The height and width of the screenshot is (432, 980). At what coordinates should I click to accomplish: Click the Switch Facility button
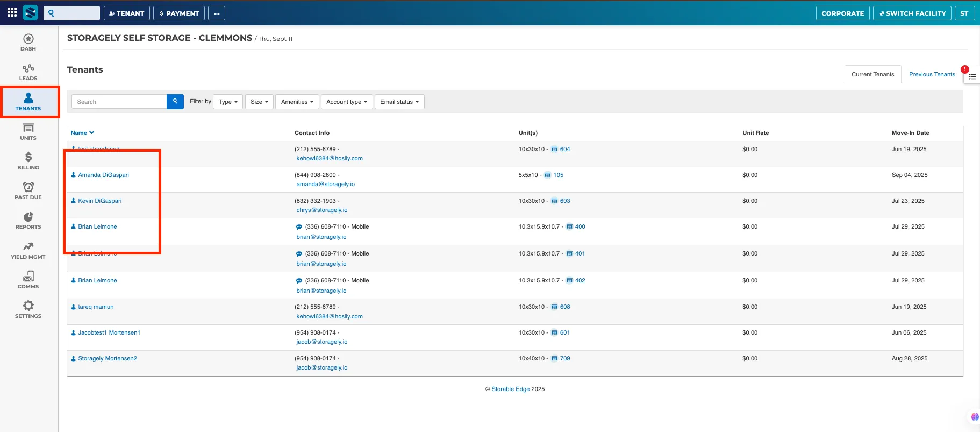(912, 13)
